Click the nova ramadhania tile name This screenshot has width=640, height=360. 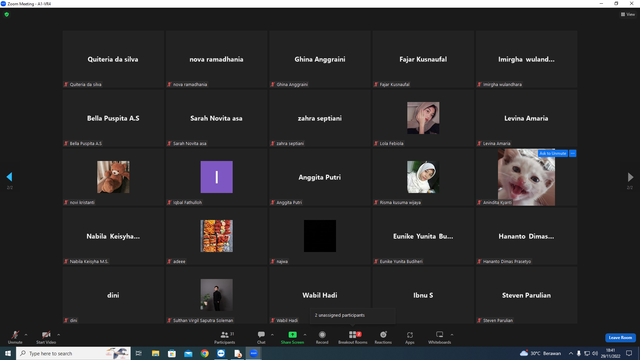(x=216, y=59)
